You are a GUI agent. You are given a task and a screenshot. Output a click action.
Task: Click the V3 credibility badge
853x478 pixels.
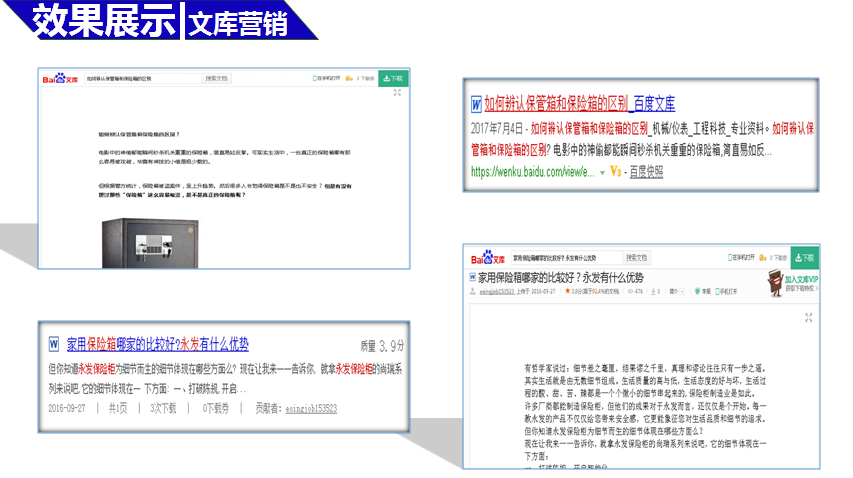tap(616, 172)
